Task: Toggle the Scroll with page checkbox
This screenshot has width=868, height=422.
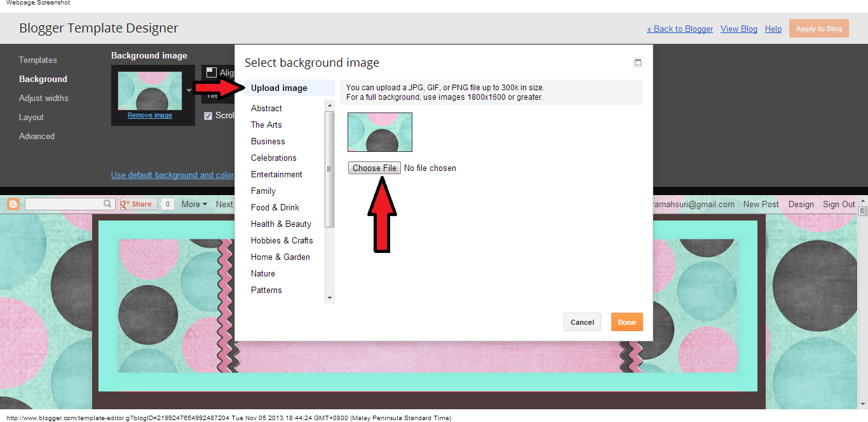Action: point(208,116)
